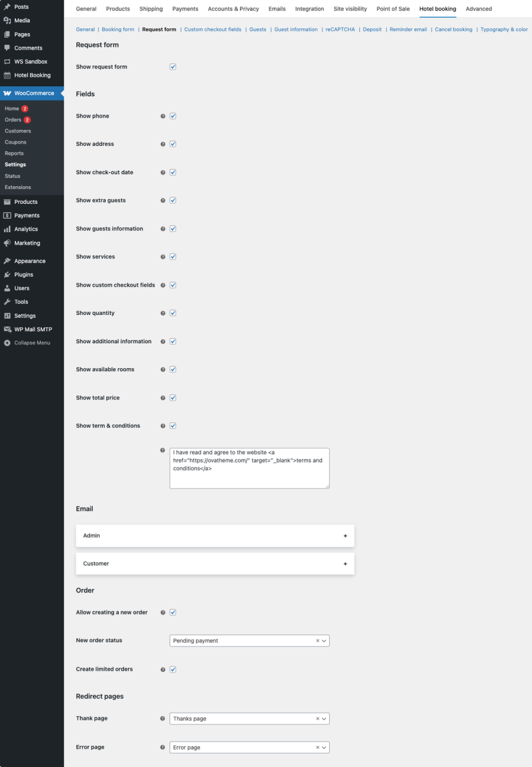Disable Show guests information checkbox
Viewport: 532px width, 767px height.
point(173,229)
